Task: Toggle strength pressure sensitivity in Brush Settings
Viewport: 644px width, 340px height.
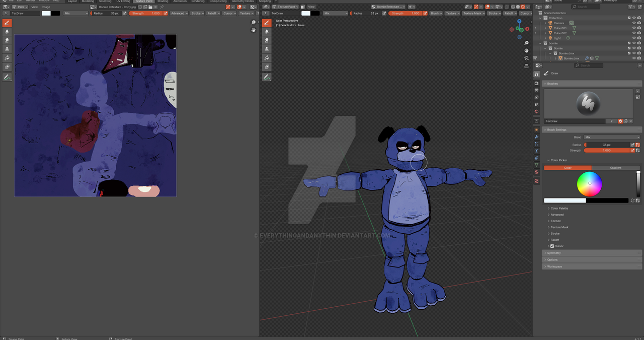Action: pyautogui.click(x=632, y=151)
